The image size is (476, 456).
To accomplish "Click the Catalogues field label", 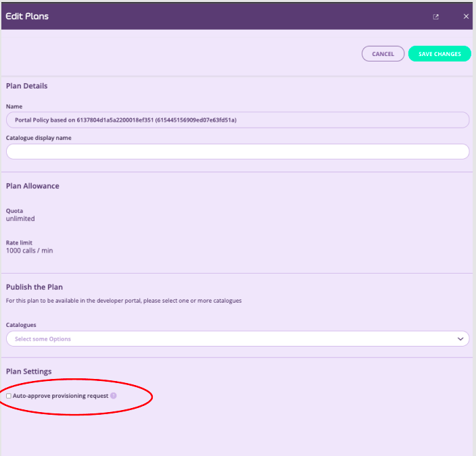I will click(21, 325).
